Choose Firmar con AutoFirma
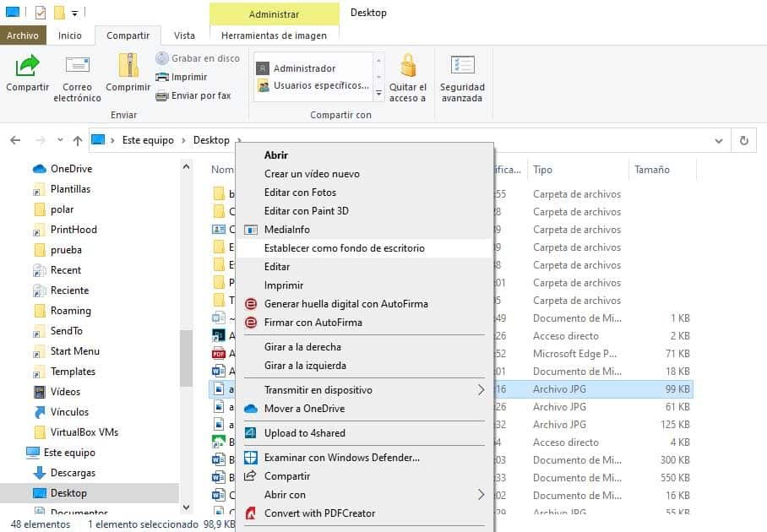 point(364,323)
